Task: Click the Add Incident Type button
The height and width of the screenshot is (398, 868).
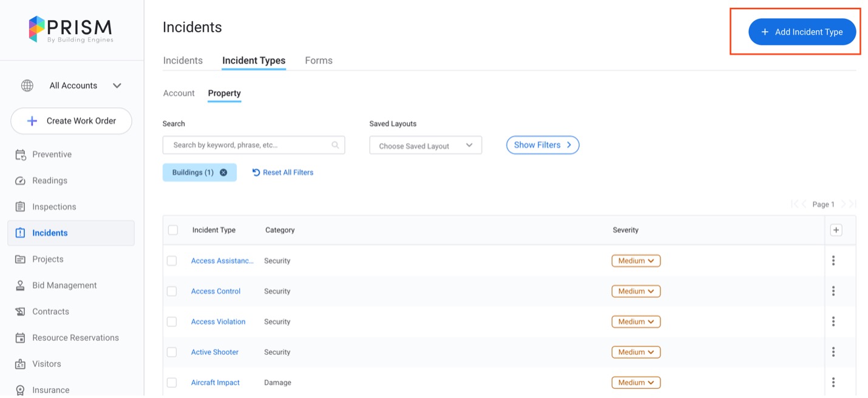Action: [802, 32]
